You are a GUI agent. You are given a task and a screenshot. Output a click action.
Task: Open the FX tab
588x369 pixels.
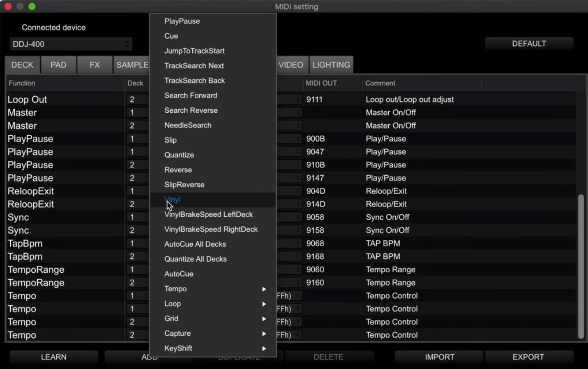pyautogui.click(x=95, y=65)
